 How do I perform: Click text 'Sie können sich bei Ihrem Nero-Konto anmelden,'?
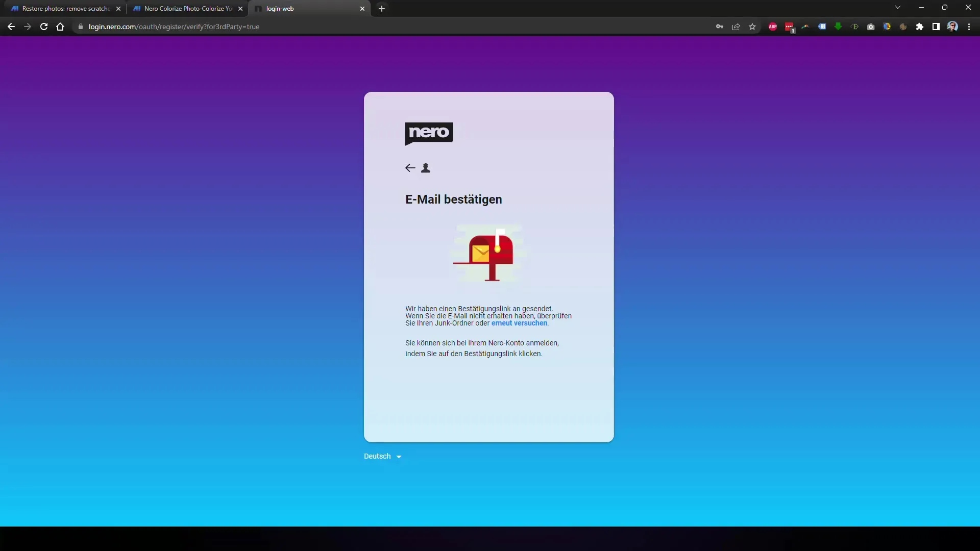tap(482, 343)
